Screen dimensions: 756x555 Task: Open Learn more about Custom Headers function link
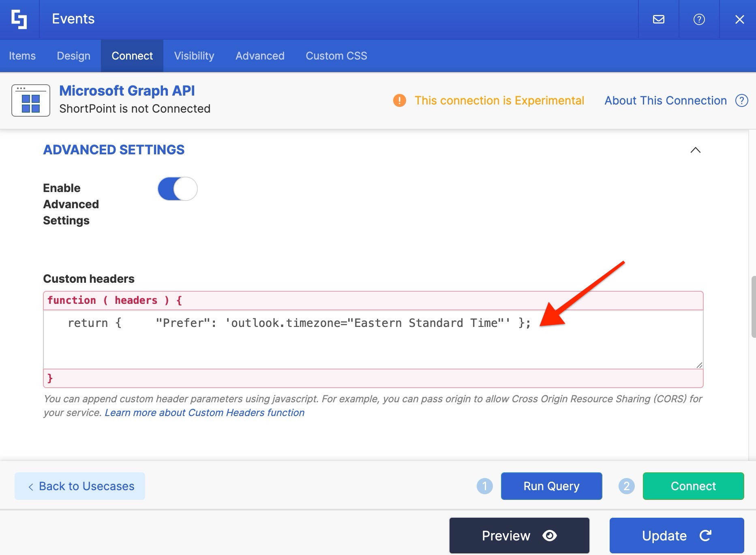tap(204, 412)
